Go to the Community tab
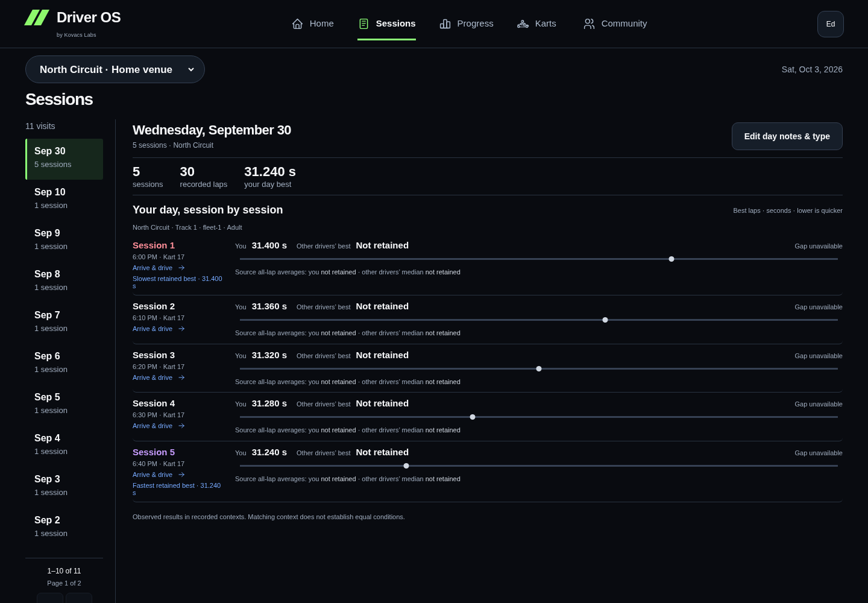868x603 pixels. pyautogui.click(x=615, y=24)
